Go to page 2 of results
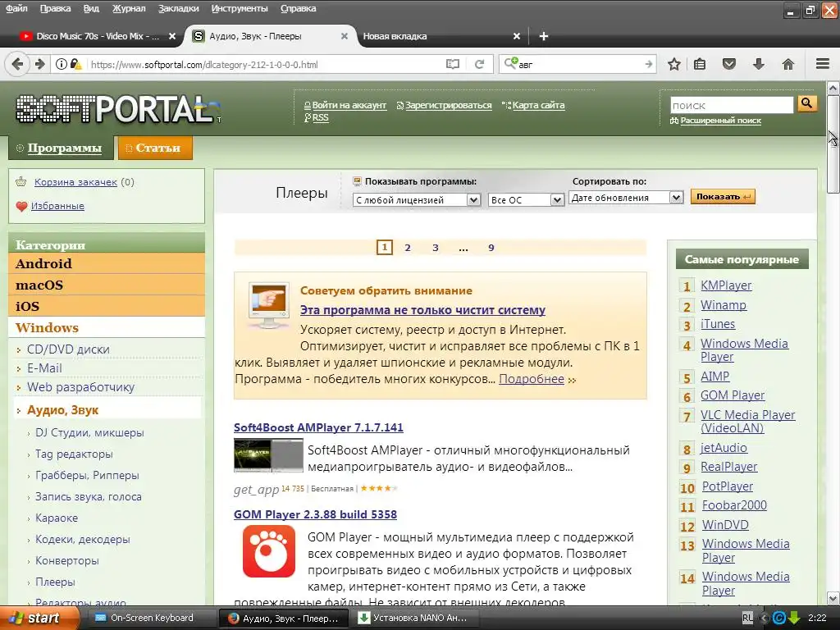 (x=408, y=248)
